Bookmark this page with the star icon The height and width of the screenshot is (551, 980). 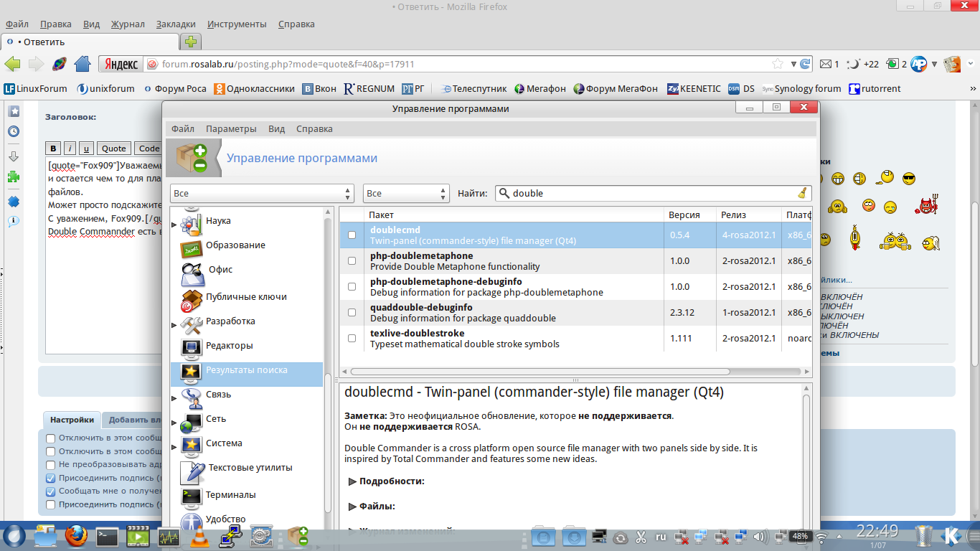point(778,64)
